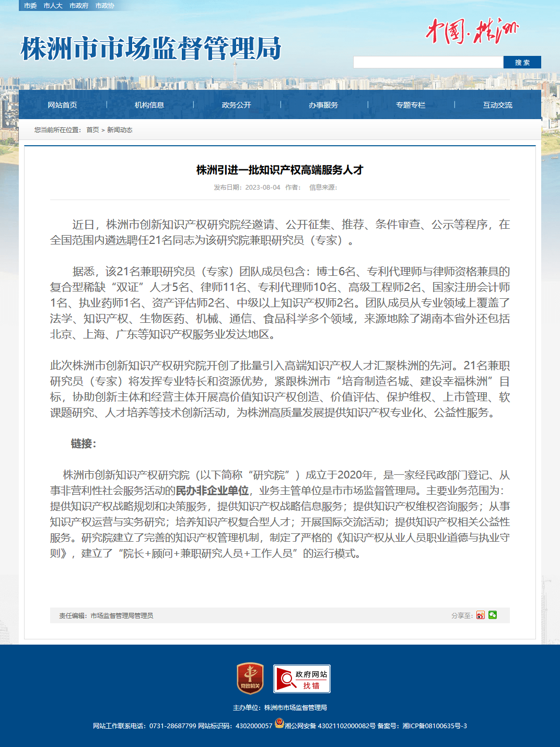This screenshot has height=747, width=560.
Task: Click the 搜索 search button
Action: [522, 62]
